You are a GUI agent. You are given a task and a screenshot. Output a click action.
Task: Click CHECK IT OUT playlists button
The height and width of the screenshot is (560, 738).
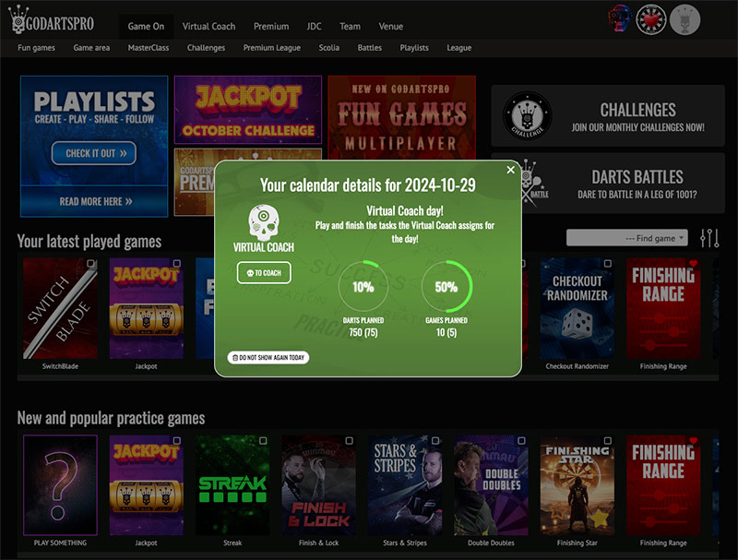tap(94, 153)
